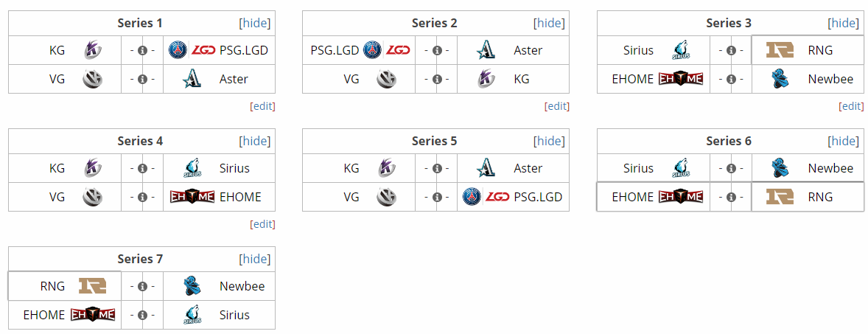Click the KG logo in Series 1

(92, 50)
